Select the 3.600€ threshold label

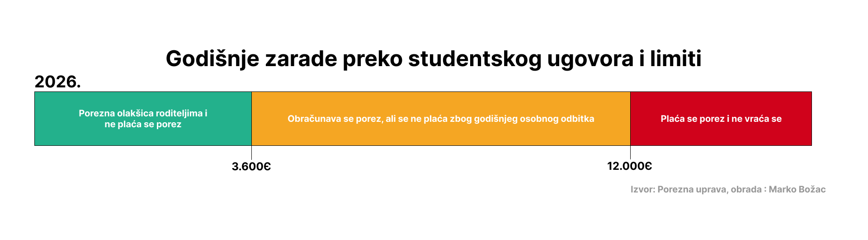251,167
